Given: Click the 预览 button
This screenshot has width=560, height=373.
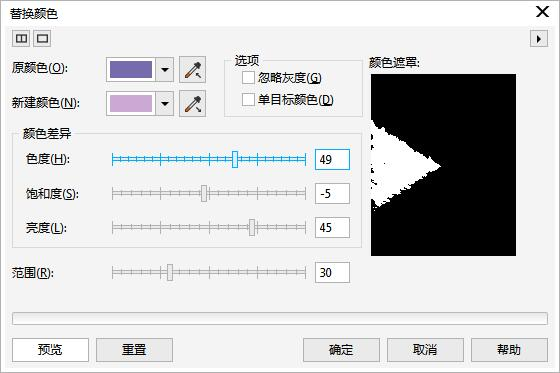Looking at the screenshot, I should point(50,350).
